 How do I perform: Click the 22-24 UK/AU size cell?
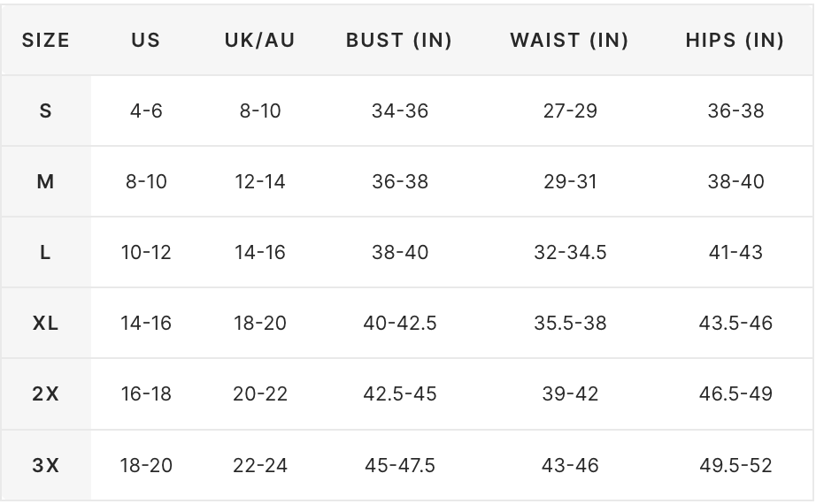[x=260, y=465]
